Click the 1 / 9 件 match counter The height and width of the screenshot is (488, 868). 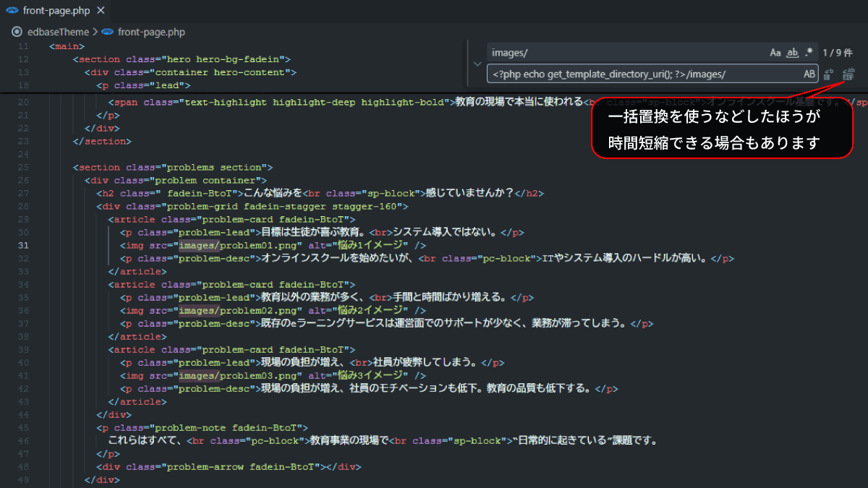837,53
